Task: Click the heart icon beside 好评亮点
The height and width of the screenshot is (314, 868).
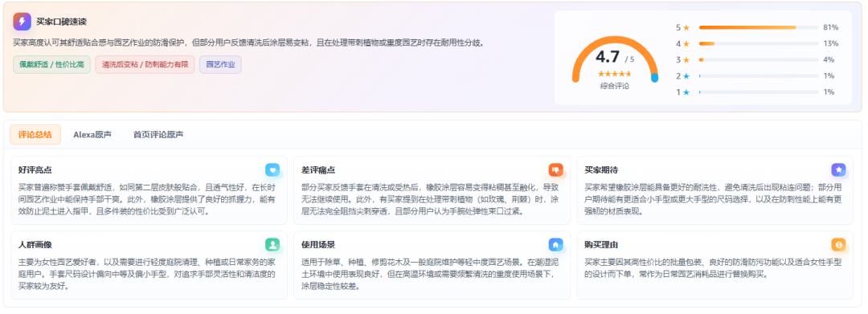Action: (x=272, y=169)
